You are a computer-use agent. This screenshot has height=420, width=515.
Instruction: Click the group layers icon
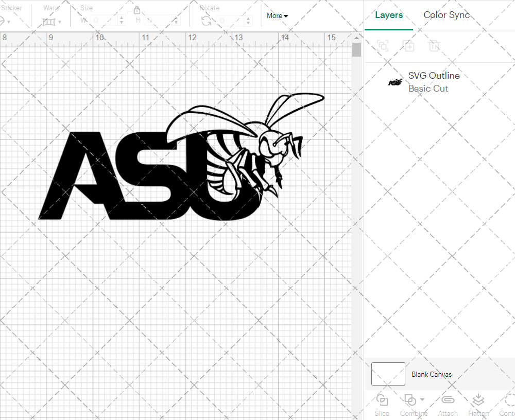coord(383,46)
